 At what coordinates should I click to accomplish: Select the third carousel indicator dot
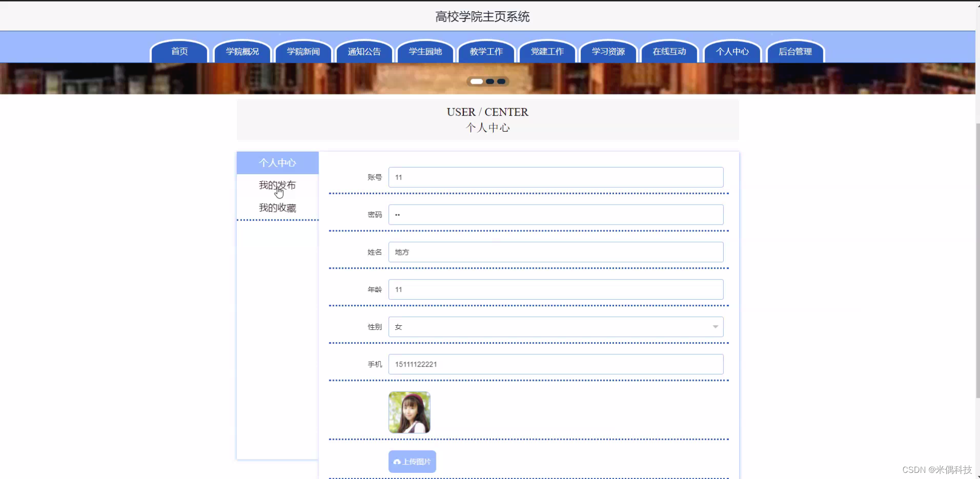tap(502, 81)
